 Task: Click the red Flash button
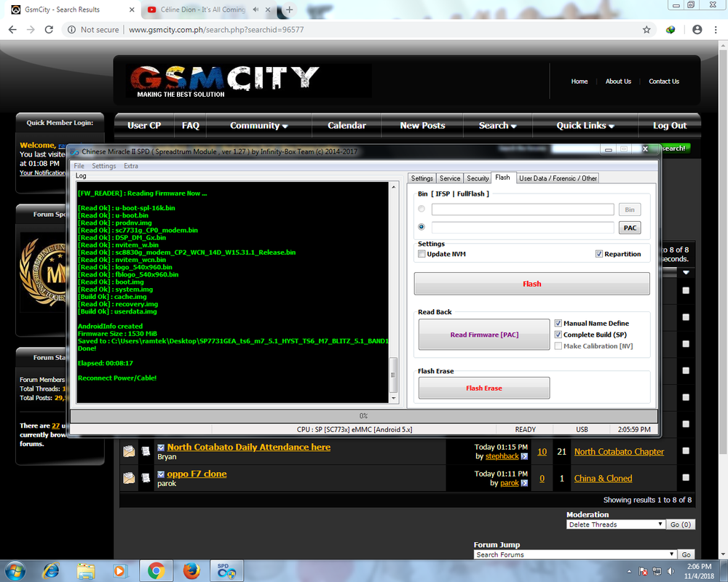[531, 284]
